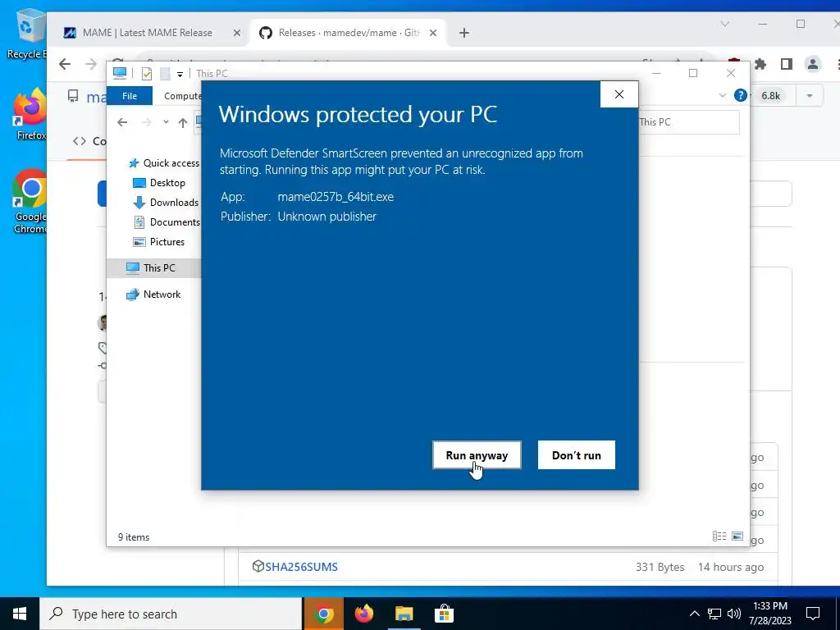
Task: Click File Explorer icon on taskbar
Action: 404,614
